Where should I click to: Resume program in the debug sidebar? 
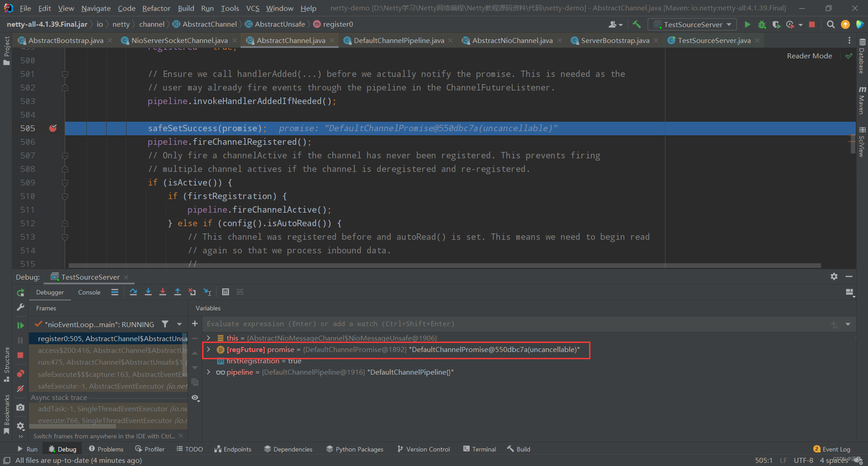20,325
